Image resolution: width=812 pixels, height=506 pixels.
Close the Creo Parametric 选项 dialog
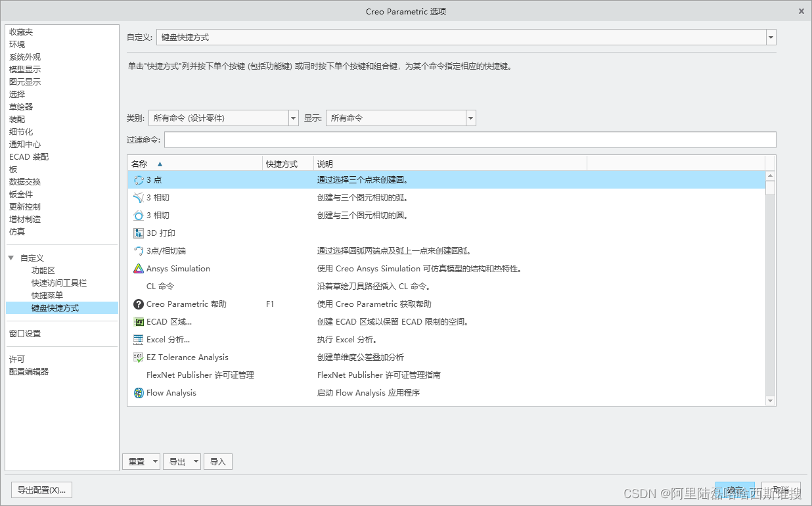point(801,11)
